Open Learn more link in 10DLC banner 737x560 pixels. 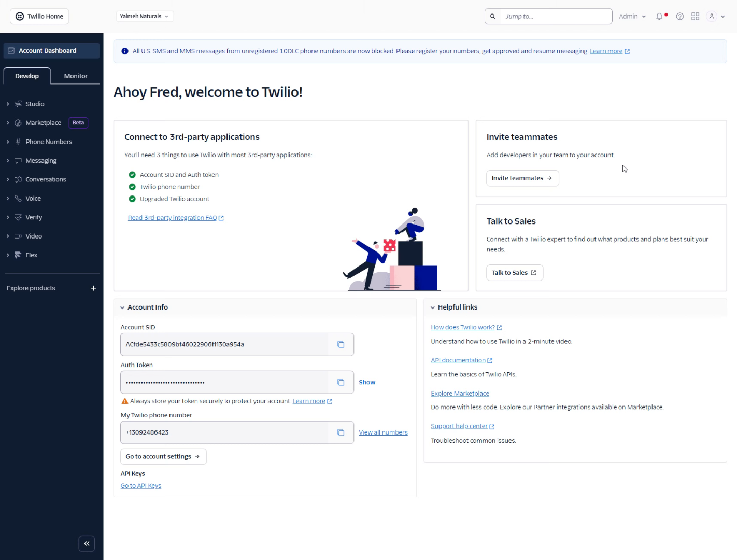pyautogui.click(x=610, y=51)
